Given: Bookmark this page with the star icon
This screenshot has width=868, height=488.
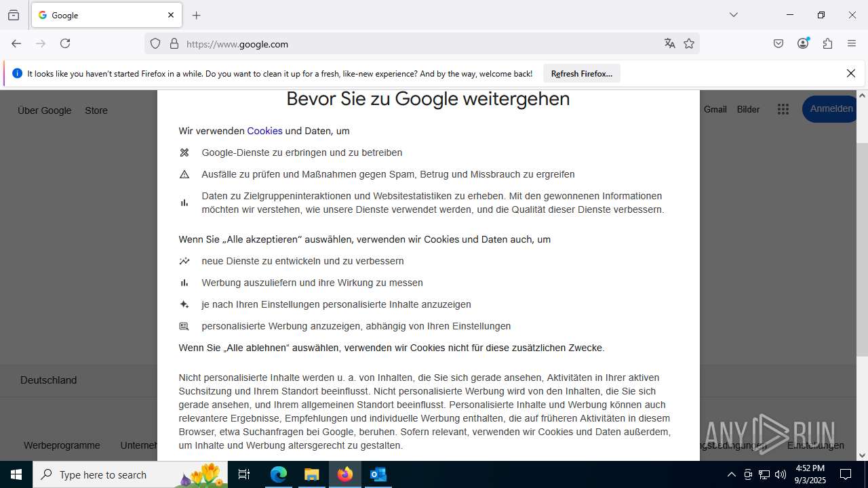Looking at the screenshot, I should click(x=689, y=44).
